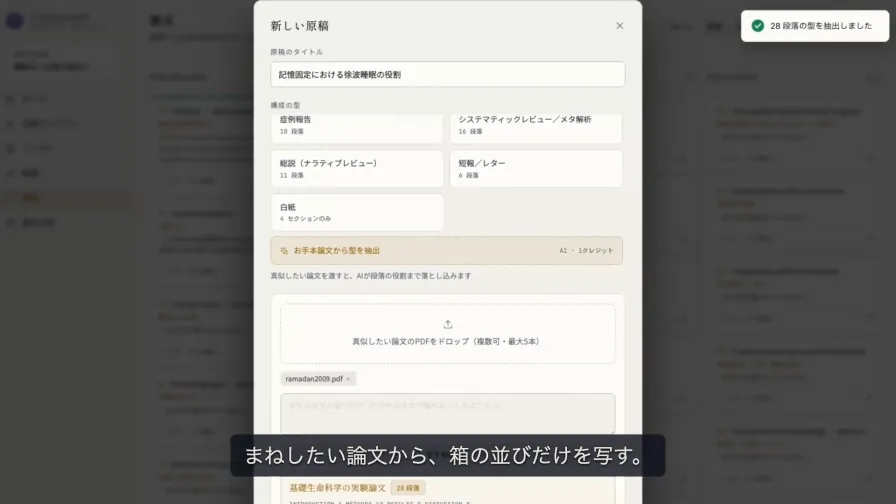
Task: Click the PDF drop zone area
Action: click(x=447, y=334)
